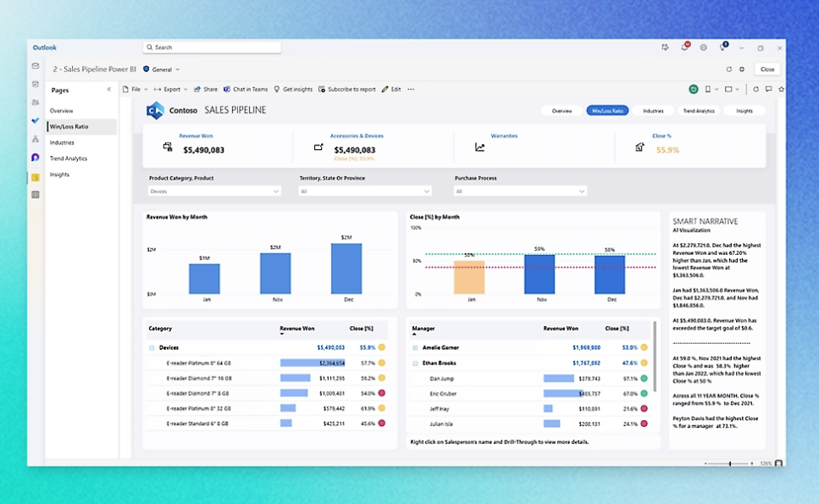Click the green reset filters icon

click(x=694, y=89)
